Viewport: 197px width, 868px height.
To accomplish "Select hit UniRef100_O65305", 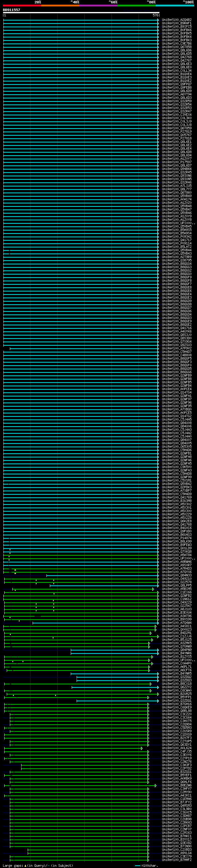I will click(177, 447).
